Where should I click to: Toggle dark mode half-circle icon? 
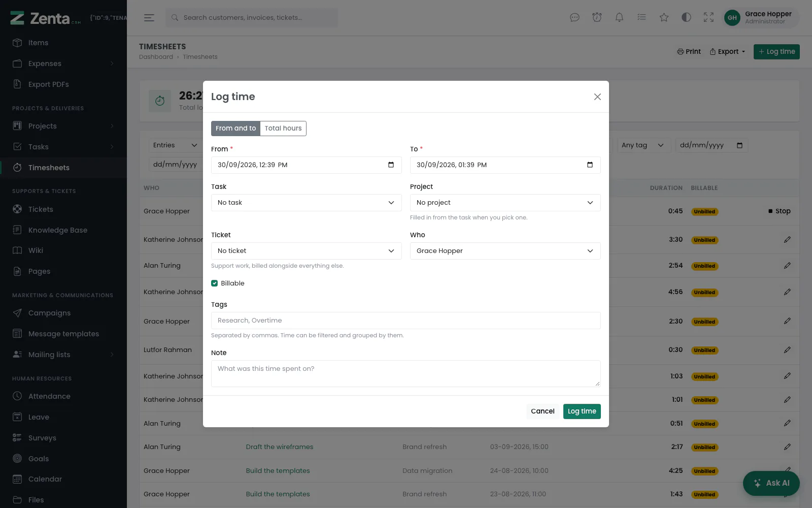(686, 17)
